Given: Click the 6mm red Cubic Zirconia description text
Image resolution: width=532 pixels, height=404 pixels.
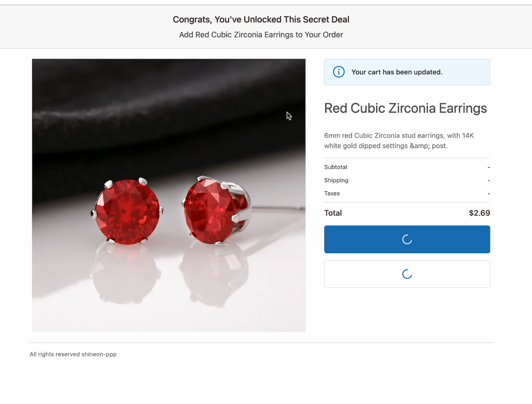Looking at the screenshot, I should click(x=399, y=141).
